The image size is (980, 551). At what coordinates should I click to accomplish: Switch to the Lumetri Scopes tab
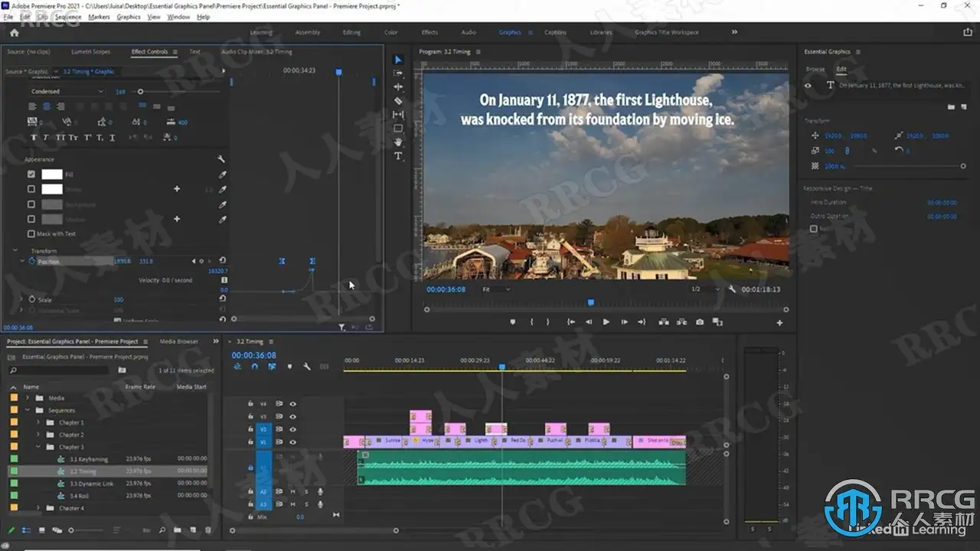(x=91, y=52)
